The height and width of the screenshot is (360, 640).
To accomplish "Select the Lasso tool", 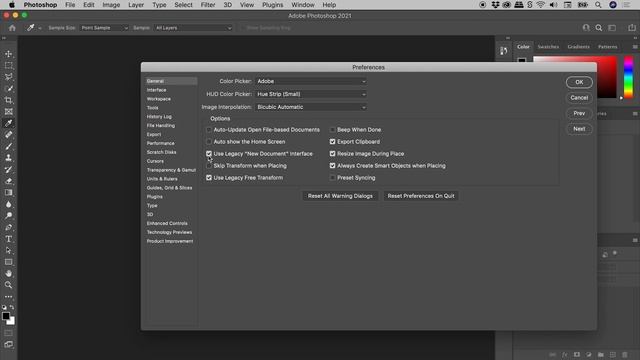I will pyautogui.click(x=9, y=77).
